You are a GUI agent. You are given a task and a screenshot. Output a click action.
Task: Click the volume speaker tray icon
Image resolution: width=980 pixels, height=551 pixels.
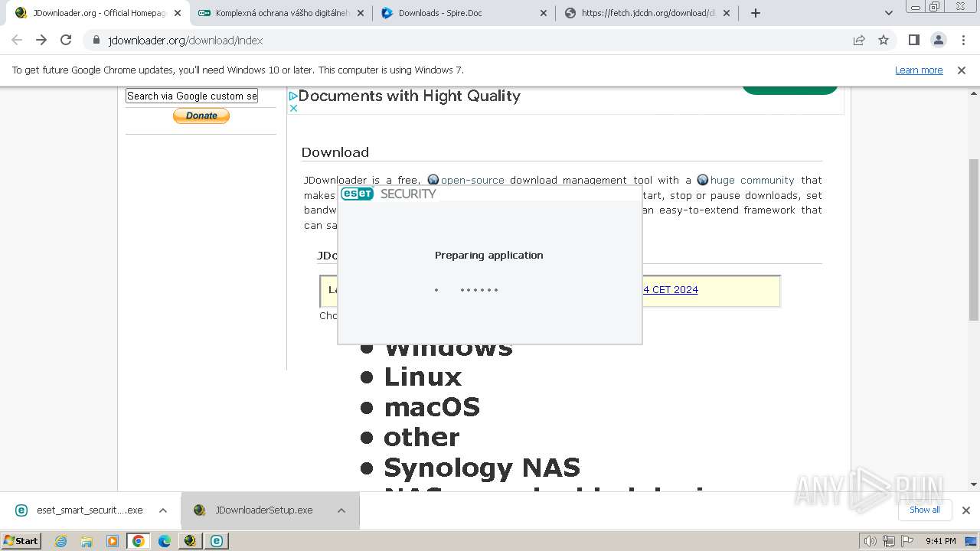point(871,541)
